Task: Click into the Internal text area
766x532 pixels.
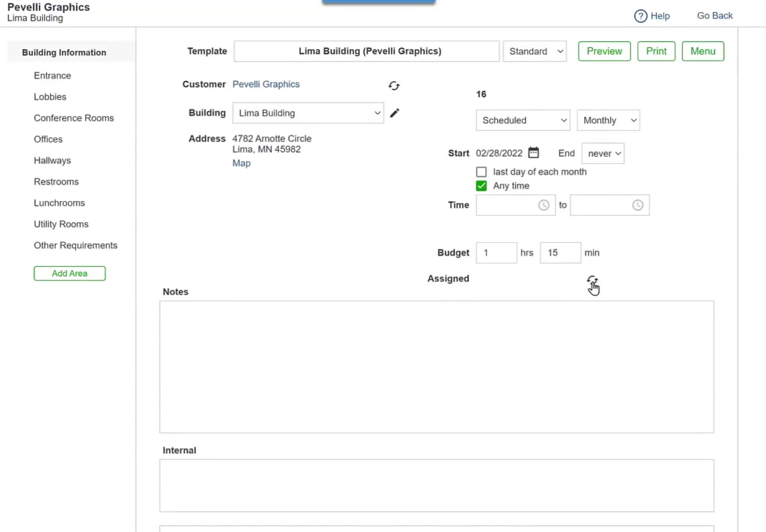Action: click(x=437, y=486)
